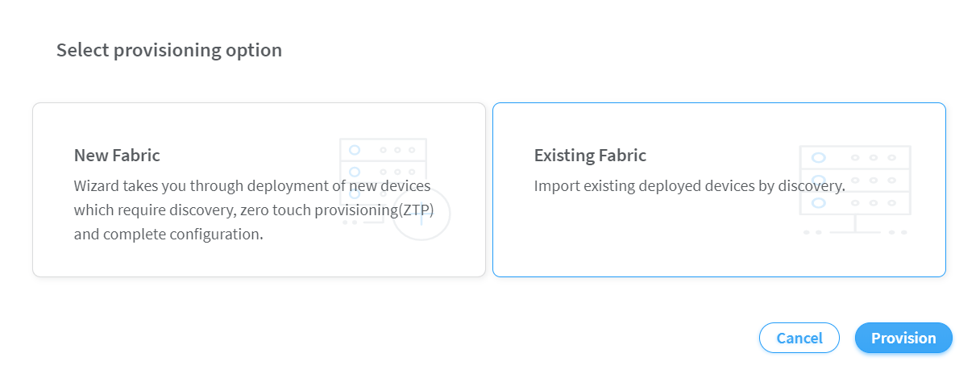Screen dimensions: 980x374
Task: Click top server unit in Existing Fabric icon
Action: [854, 157]
